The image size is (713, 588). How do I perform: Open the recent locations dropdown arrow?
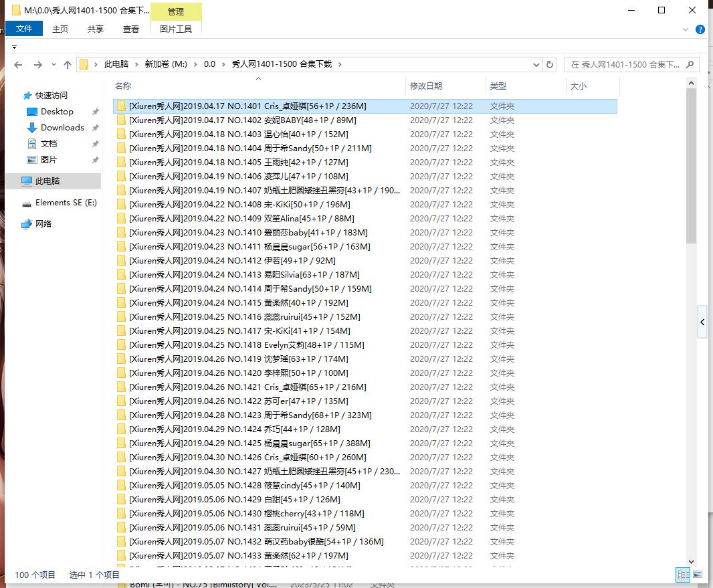coord(54,65)
